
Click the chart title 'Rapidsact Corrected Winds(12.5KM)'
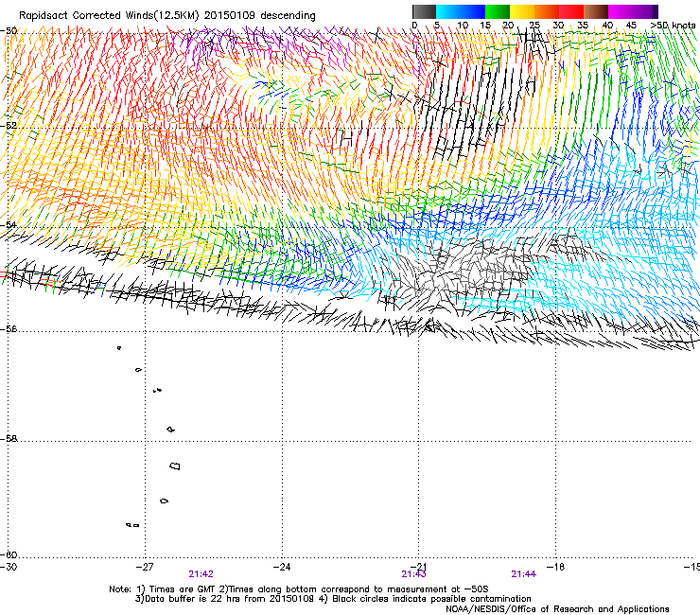point(109,16)
